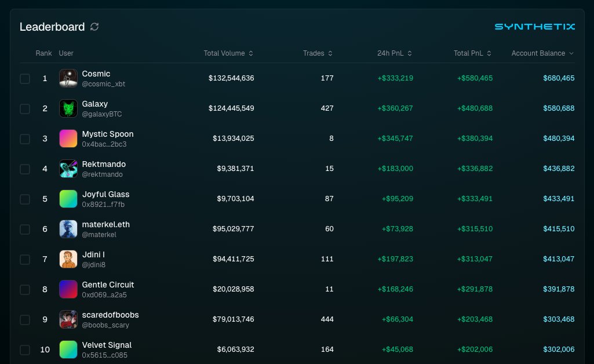The image size is (594, 364).
Task: Click Joyful Glass's green gradient swatch
Action: tap(68, 199)
